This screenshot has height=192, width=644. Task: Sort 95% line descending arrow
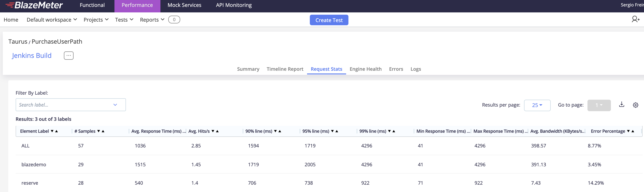click(x=332, y=131)
